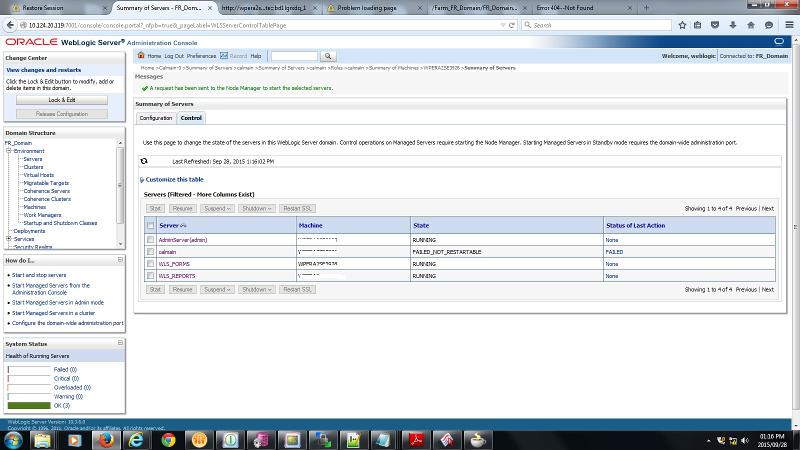Collapse Environment tree node

(9, 151)
